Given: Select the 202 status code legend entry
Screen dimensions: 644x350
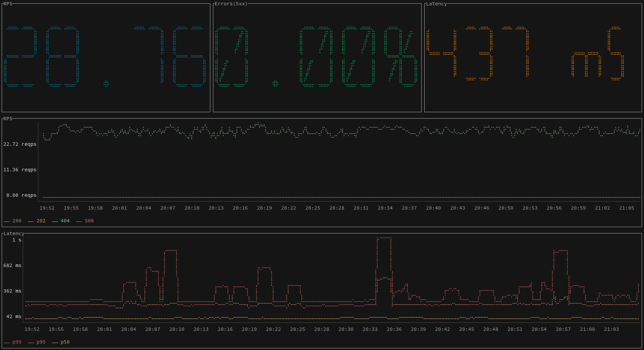Looking at the screenshot, I should pos(37,221).
